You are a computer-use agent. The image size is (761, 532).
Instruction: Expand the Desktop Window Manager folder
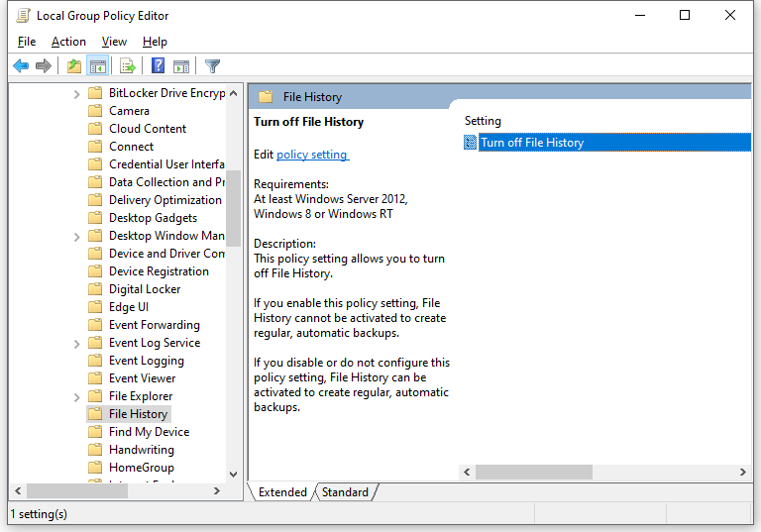coord(77,236)
